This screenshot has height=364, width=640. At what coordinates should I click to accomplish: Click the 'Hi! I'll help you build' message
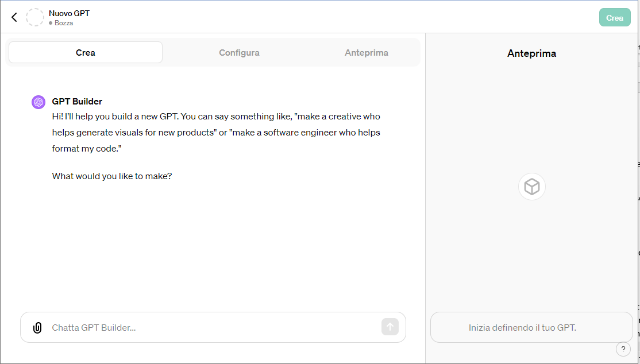pyautogui.click(x=217, y=133)
